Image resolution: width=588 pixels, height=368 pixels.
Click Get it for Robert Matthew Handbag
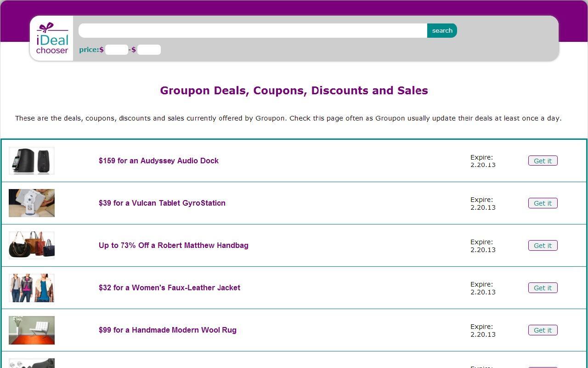pyautogui.click(x=543, y=245)
